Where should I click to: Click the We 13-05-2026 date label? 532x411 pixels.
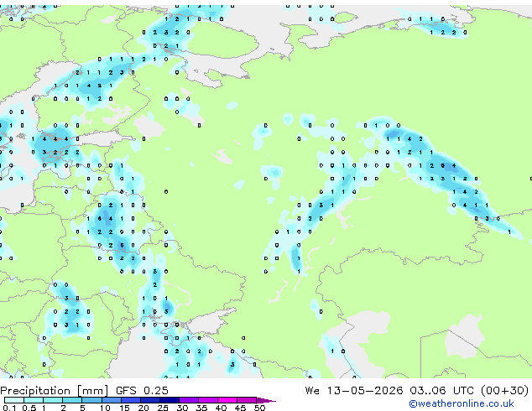click(354, 391)
